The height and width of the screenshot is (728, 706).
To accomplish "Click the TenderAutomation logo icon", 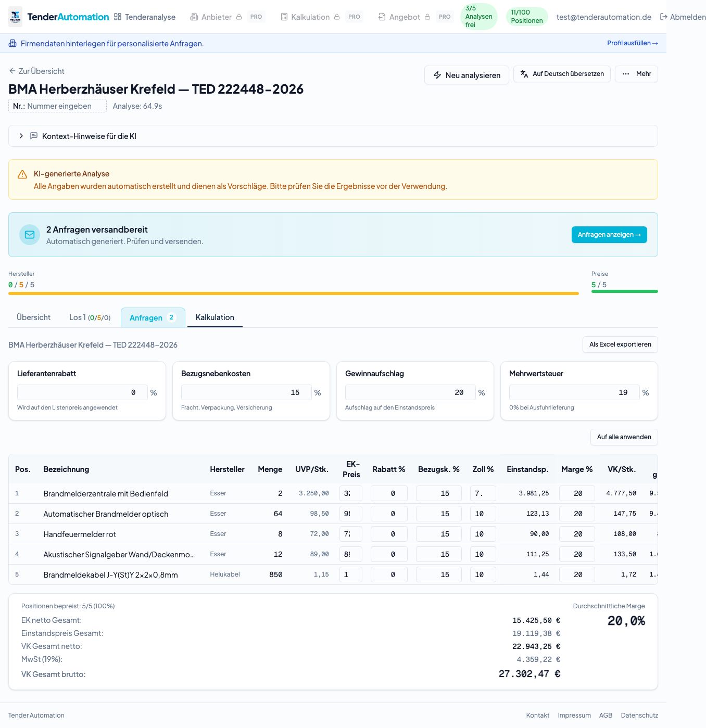I will [16, 17].
